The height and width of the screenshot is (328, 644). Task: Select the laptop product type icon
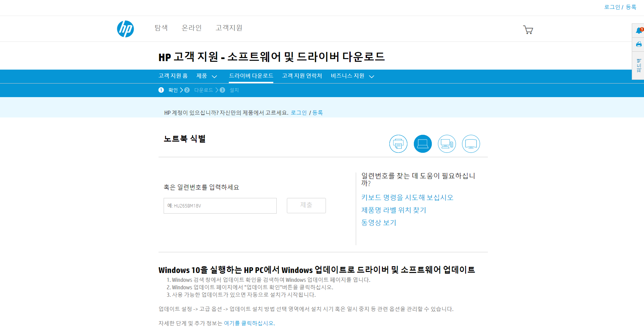423,144
